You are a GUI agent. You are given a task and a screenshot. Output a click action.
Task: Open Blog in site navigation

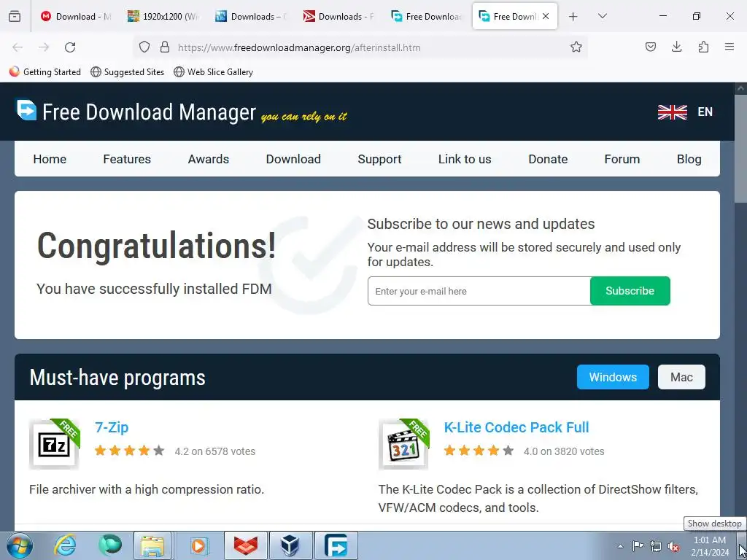coord(689,159)
